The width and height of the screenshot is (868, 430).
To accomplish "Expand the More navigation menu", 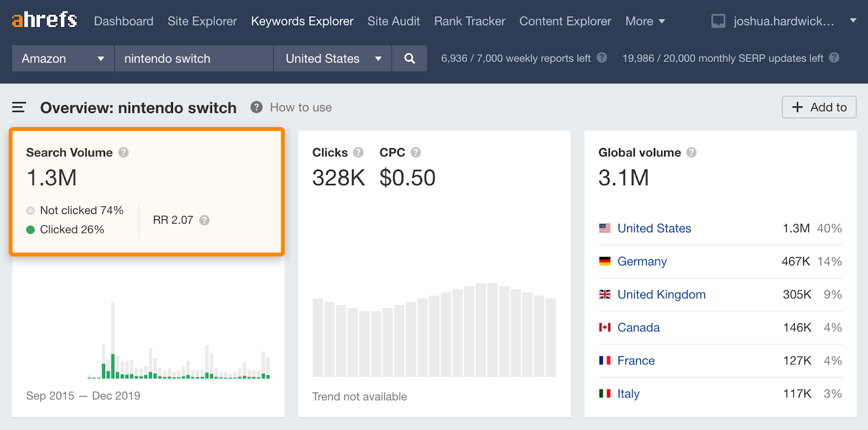I will (x=644, y=21).
